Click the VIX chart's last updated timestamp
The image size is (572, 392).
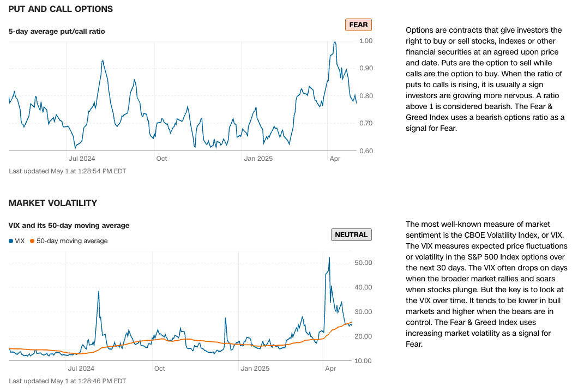[x=68, y=381]
